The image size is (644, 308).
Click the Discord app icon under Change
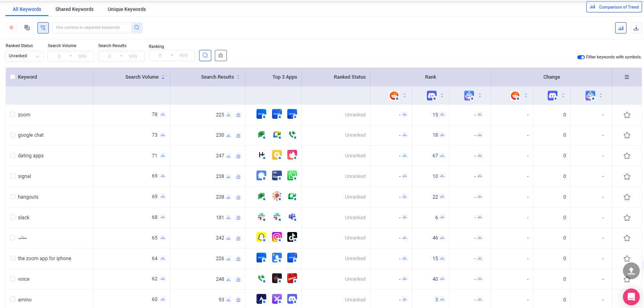[552, 95]
